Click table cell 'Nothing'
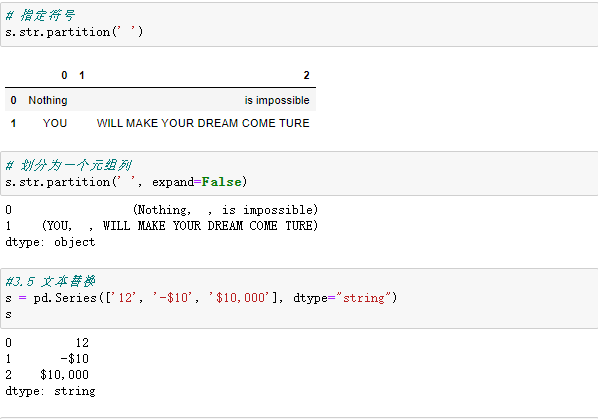 click(x=48, y=100)
